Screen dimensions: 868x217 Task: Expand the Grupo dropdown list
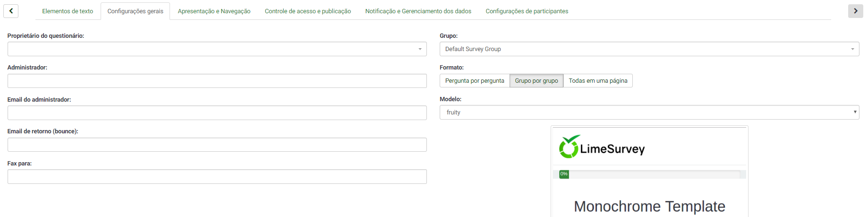(x=649, y=49)
